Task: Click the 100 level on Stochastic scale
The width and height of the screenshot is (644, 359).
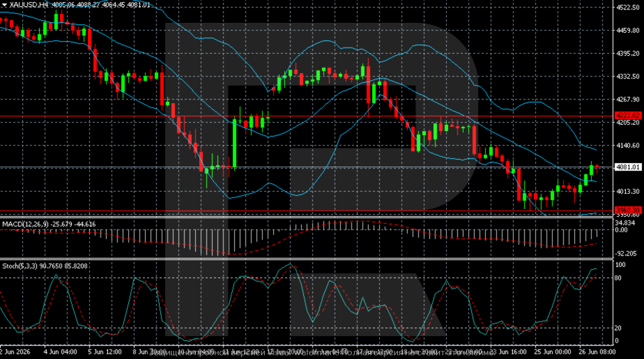Action: tap(621, 265)
